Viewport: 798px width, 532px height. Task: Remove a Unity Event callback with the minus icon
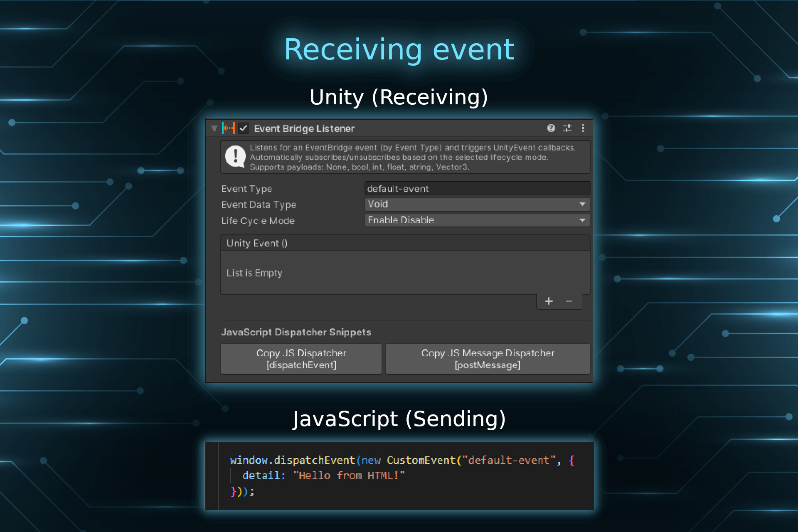(569, 301)
